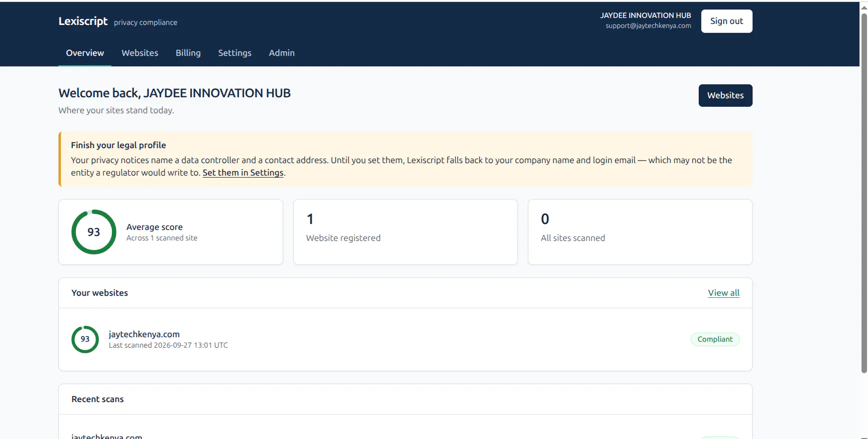Viewport: 868px width, 439px height.
Task: Click the jaytechkenya.com score 93 ring
Action: point(85,339)
